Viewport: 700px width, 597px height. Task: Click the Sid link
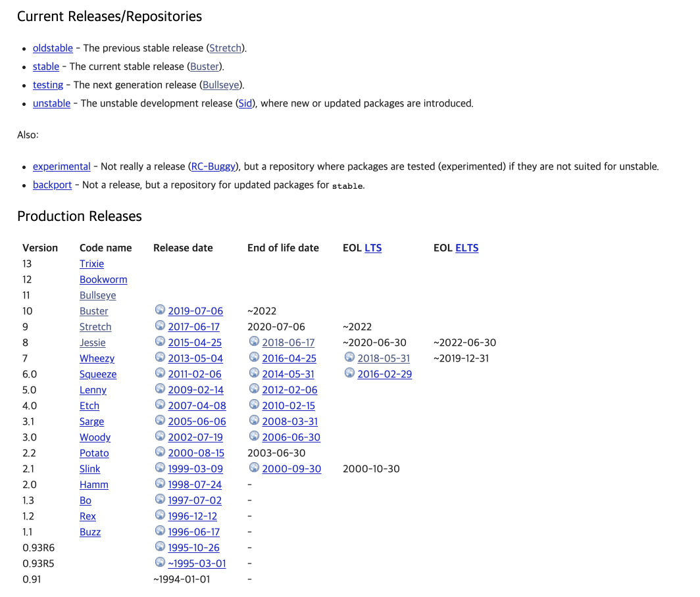(x=245, y=103)
